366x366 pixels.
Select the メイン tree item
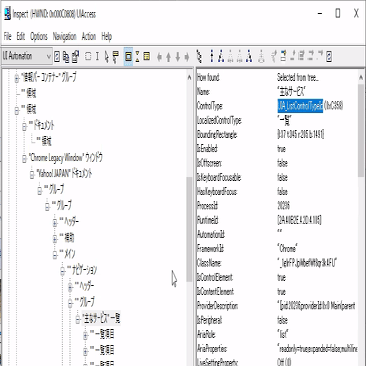click(x=67, y=254)
